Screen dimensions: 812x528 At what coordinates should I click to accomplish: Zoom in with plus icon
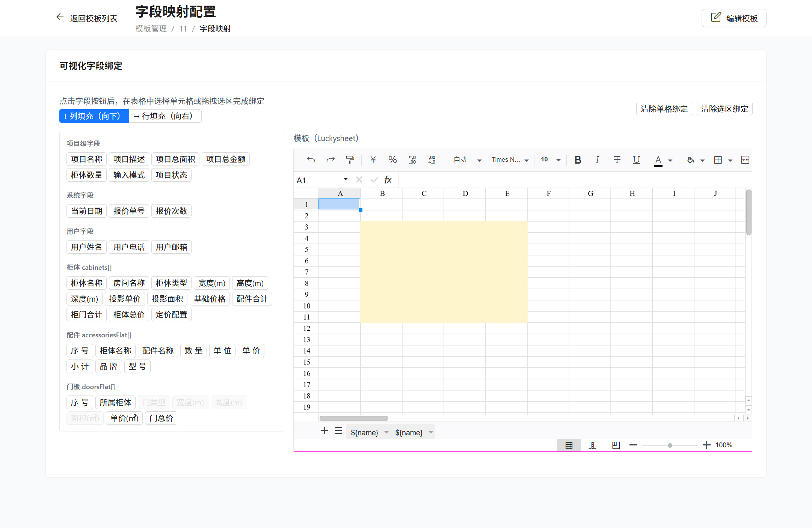(x=706, y=445)
